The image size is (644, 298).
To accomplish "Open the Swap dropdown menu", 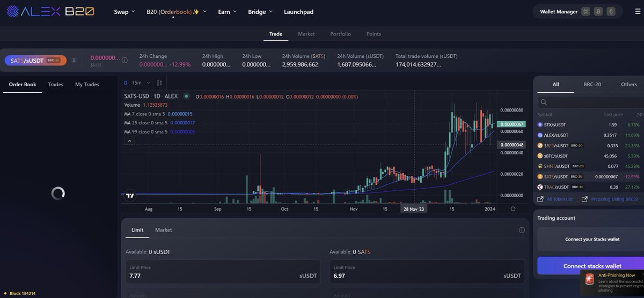I will 125,12.
